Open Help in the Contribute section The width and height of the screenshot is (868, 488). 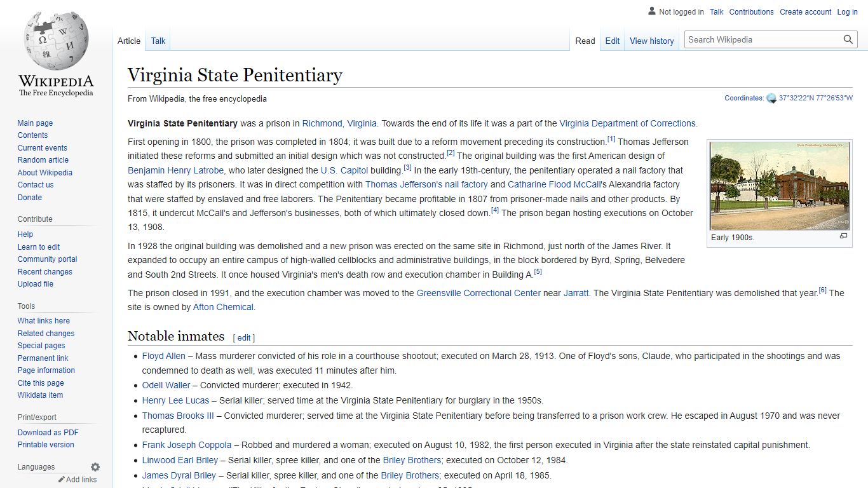25,234
